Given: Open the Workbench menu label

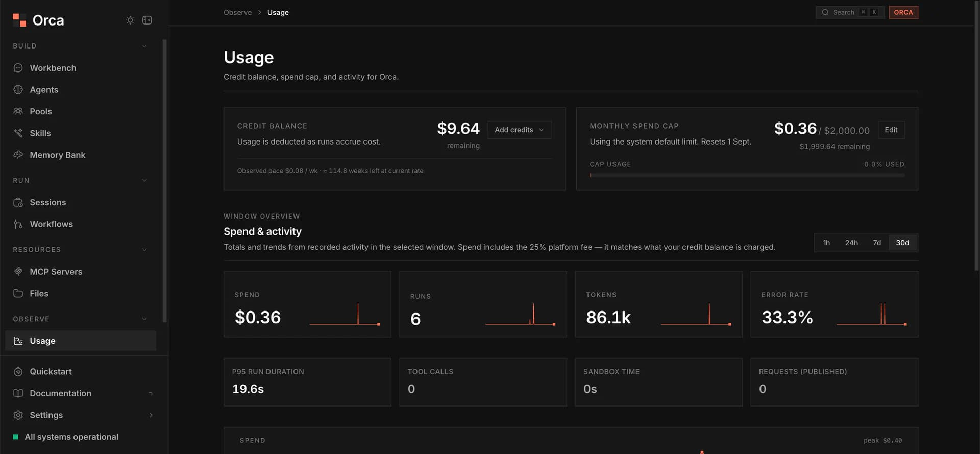Looking at the screenshot, I should [53, 68].
